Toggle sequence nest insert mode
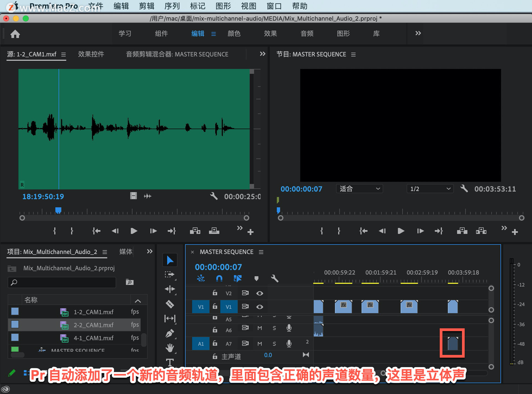532x394 pixels. pos(201,278)
